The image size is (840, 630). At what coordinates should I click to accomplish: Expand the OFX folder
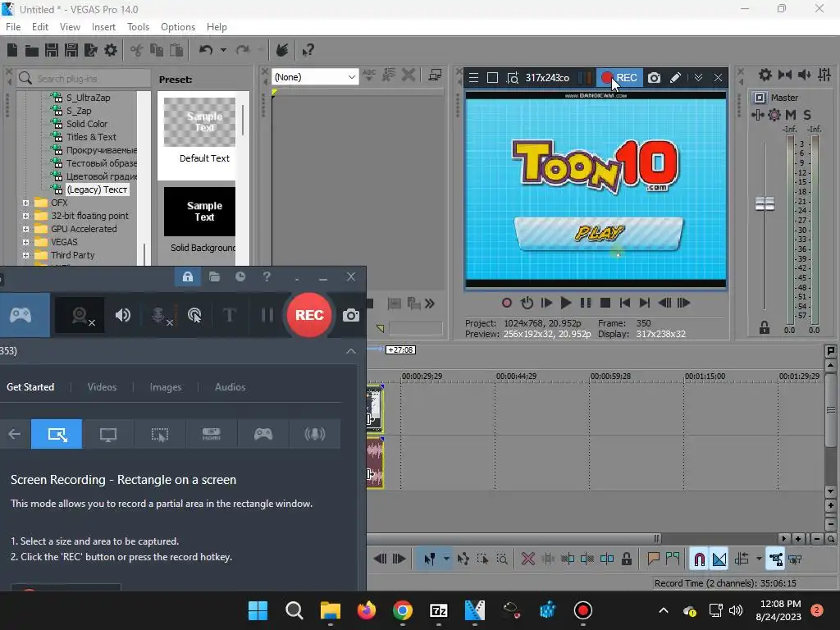(25, 203)
